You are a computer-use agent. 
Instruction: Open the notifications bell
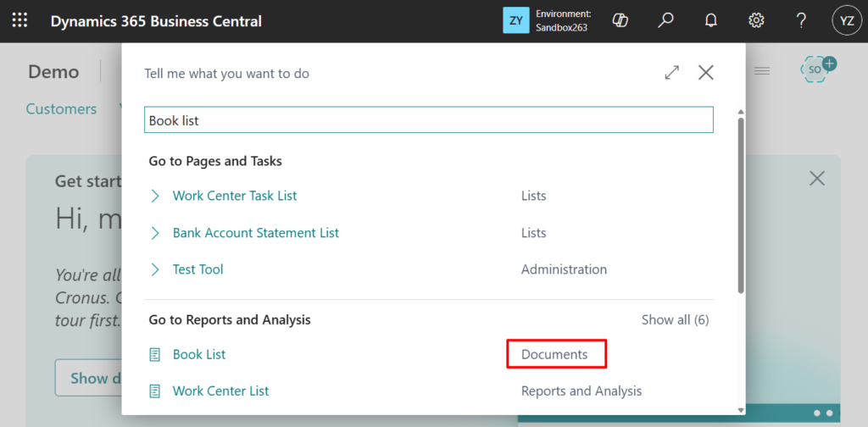click(x=711, y=21)
